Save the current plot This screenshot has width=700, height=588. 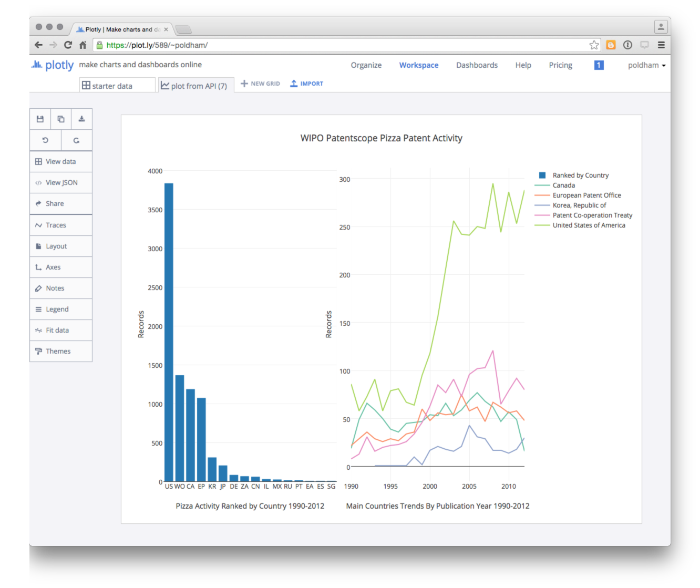point(40,119)
